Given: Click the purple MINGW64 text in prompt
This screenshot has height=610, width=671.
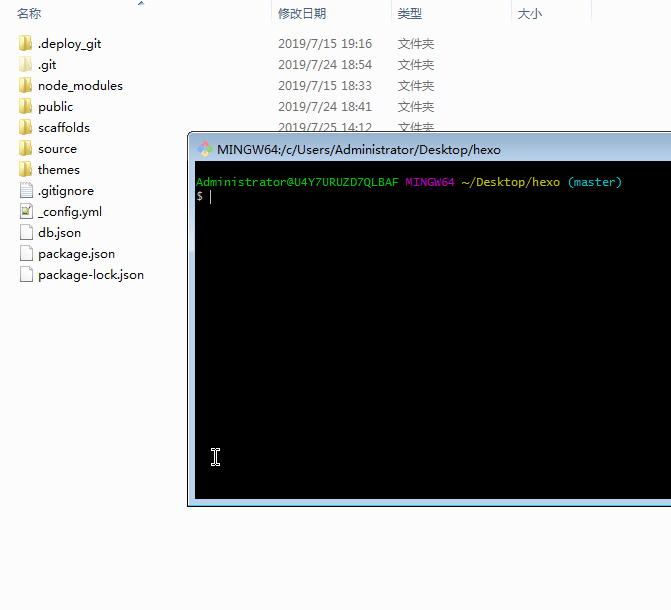Looking at the screenshot, I should pyautogui.click(x=430, y=182).
